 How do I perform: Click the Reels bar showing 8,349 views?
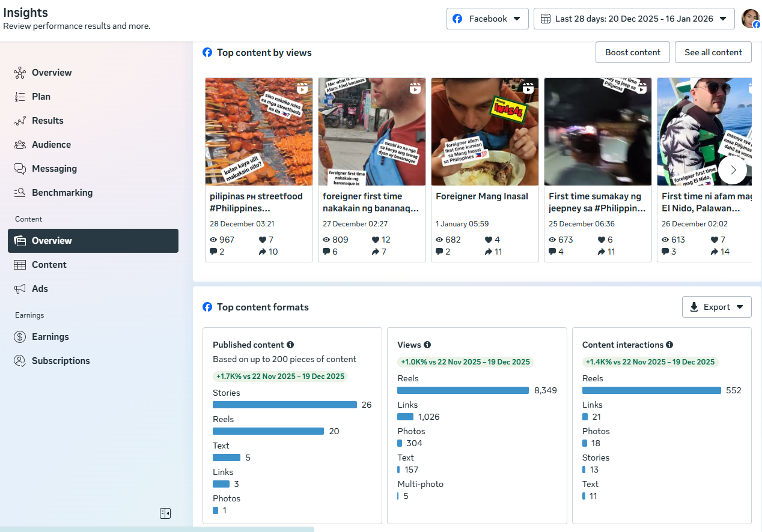point(463,390)
